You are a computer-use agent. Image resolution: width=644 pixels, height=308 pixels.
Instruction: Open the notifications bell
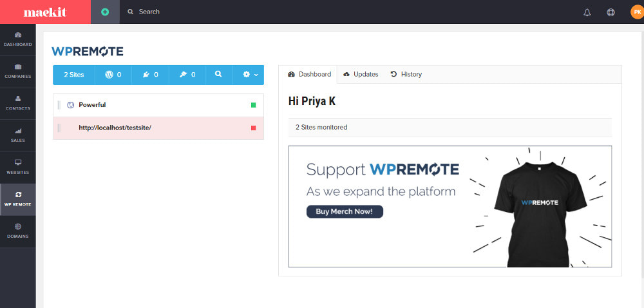587,12
